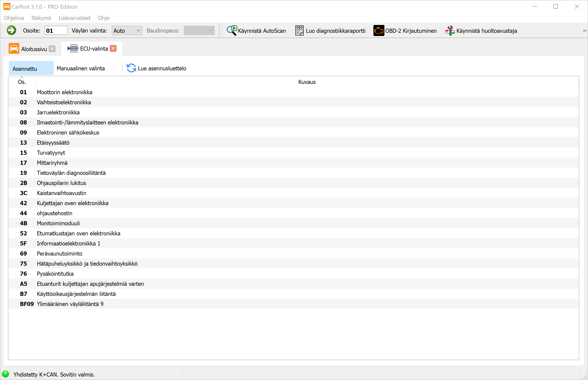Click the green connect arrow icon
588x380 pixels.
point(11,31)
